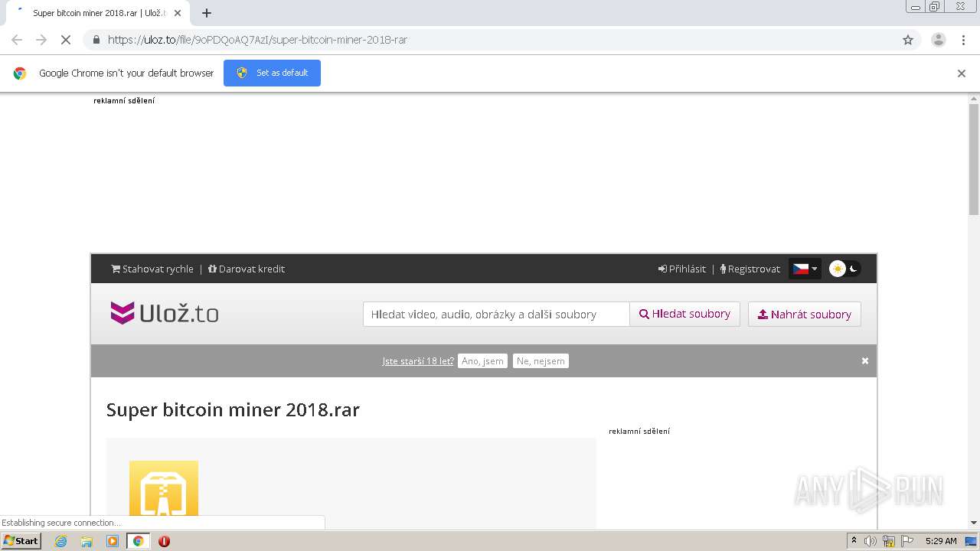Close the age verification bar
980x551 pixels.
click(x=865, y=361)
